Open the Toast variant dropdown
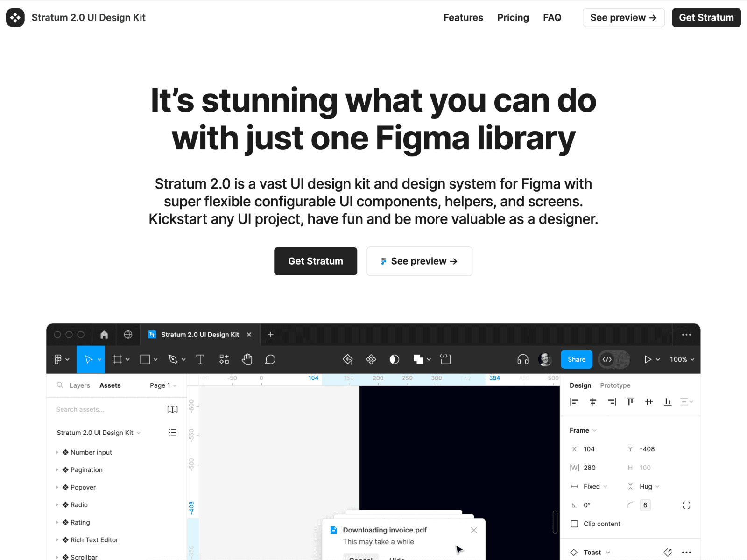 point(597,553)
